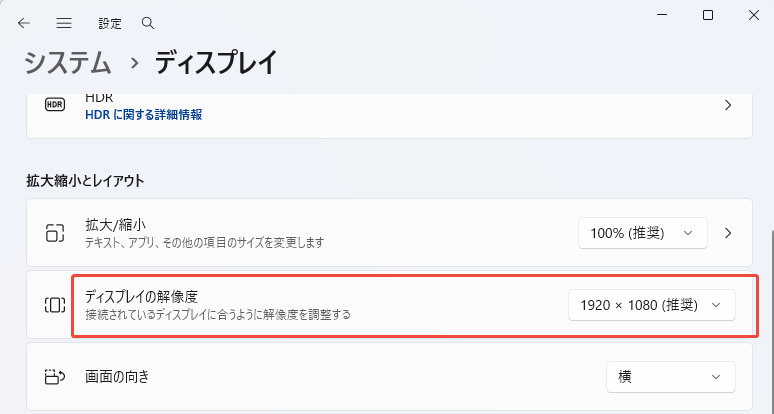Go to システム in the breadcrumb
Image resolution: width=774 pixels, height=414 pixels.
point(68,63)
